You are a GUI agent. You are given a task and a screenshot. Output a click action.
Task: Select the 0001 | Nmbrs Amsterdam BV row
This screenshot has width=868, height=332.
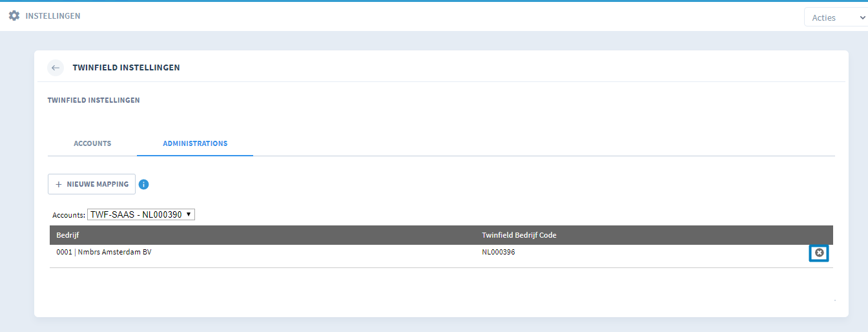(104, 253)
